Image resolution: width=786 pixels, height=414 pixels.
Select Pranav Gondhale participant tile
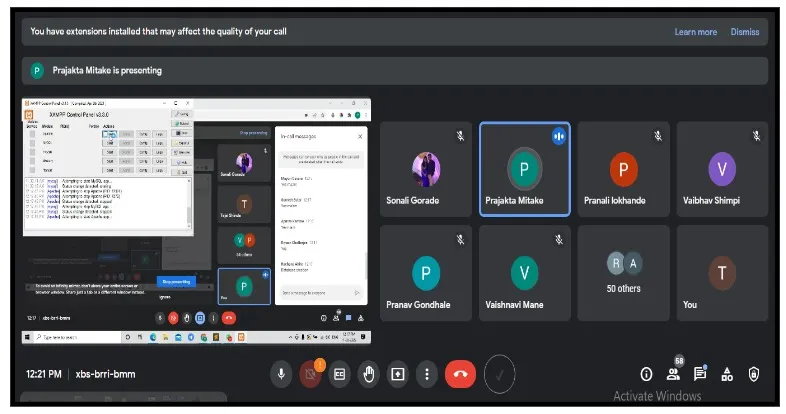coord(426,273)
